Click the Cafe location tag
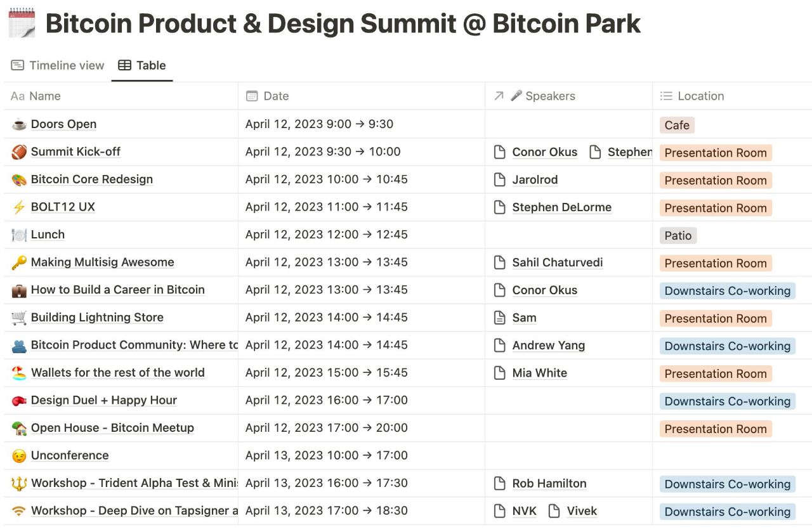812x532 pixels. [677, 125]
